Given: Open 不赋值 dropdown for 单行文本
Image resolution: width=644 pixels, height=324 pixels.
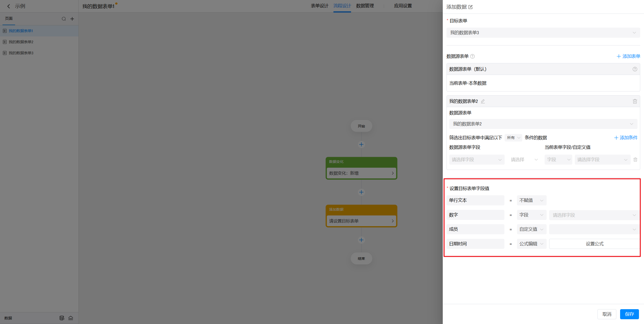Looking at the screenshot, I should pyautogui.click(x=531, y=200).
